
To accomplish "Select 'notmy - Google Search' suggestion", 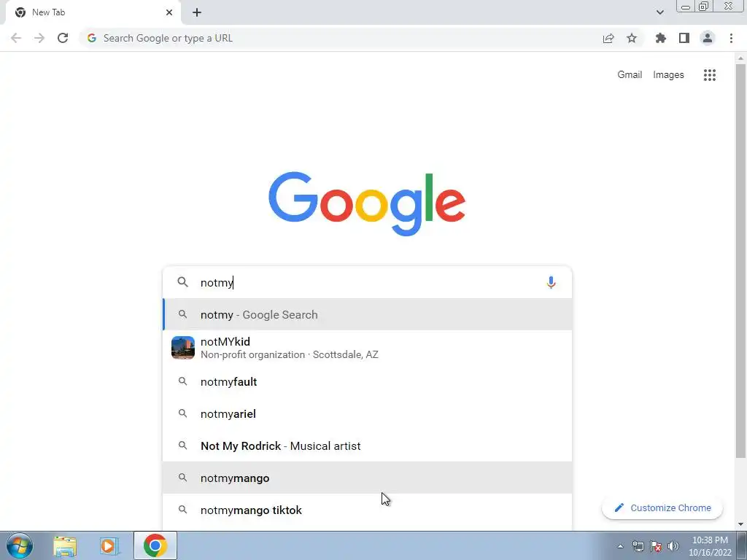I will (368, 315).
